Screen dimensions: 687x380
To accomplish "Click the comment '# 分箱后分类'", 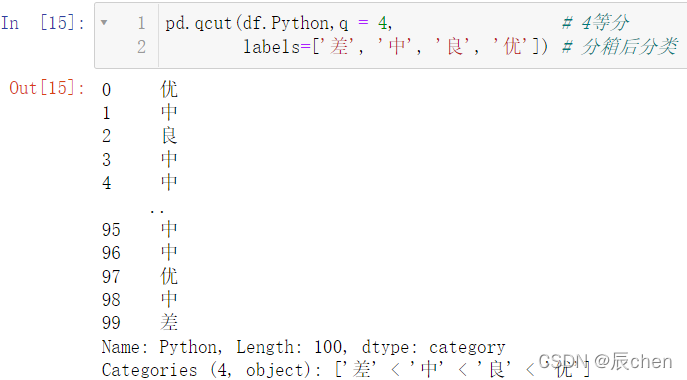I will click(620, 46).
